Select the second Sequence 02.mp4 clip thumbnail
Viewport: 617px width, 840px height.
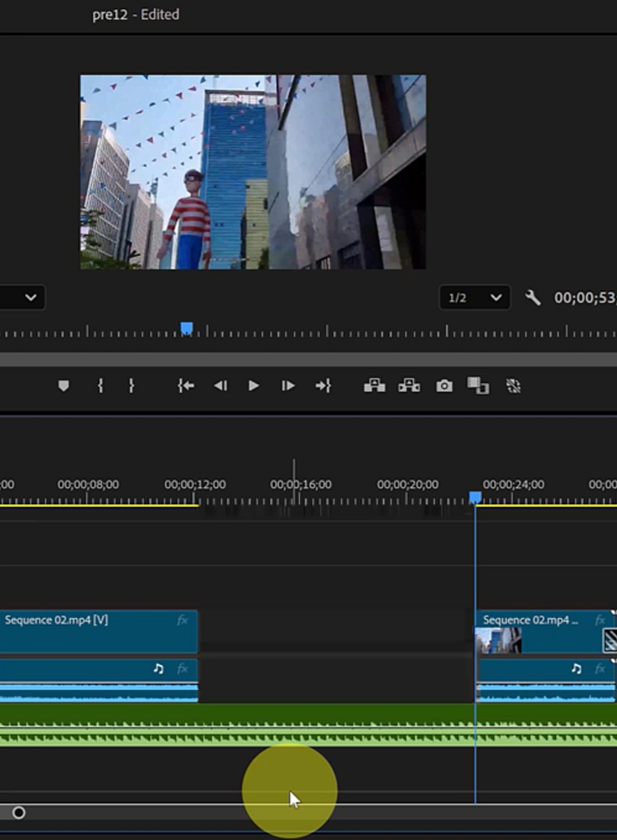[x=498, y=640]
